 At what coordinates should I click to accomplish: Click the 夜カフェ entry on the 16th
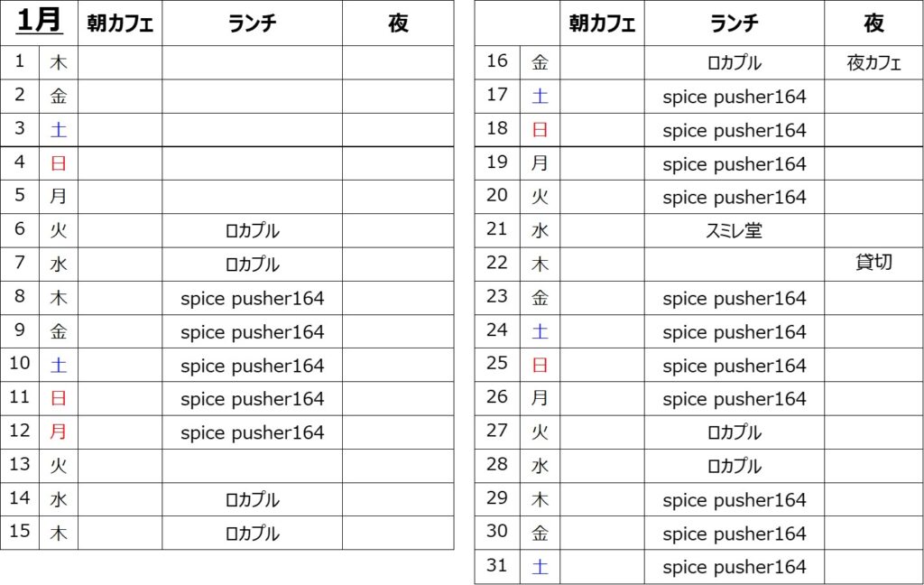[x=873, y=63]
